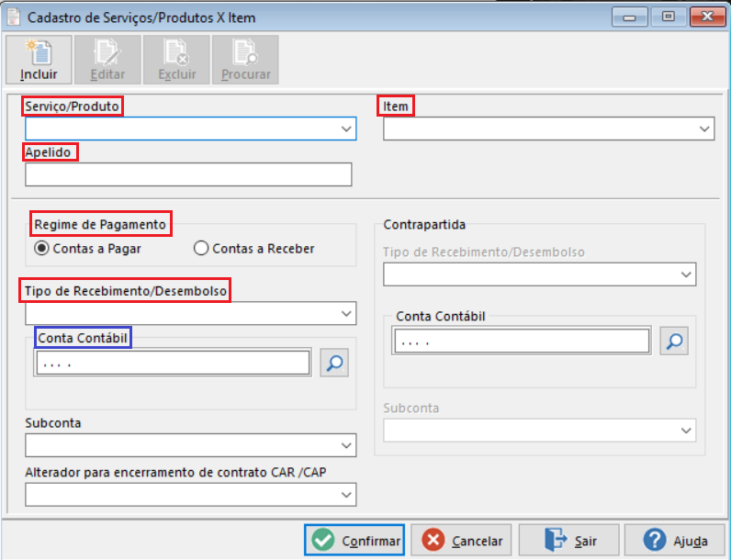Click the Confirmar button
This screenshot has width=731, height=560.
click(354, 540)
